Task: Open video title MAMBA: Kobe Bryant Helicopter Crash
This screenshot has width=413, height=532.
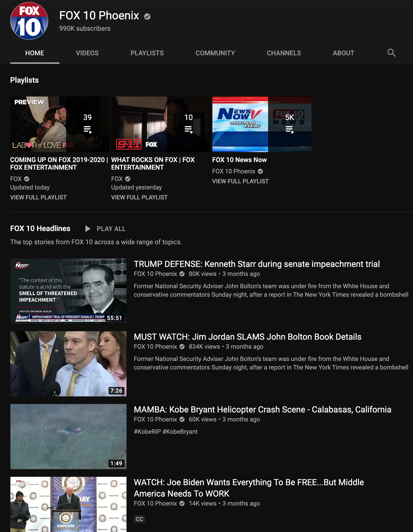Action: 263,409
